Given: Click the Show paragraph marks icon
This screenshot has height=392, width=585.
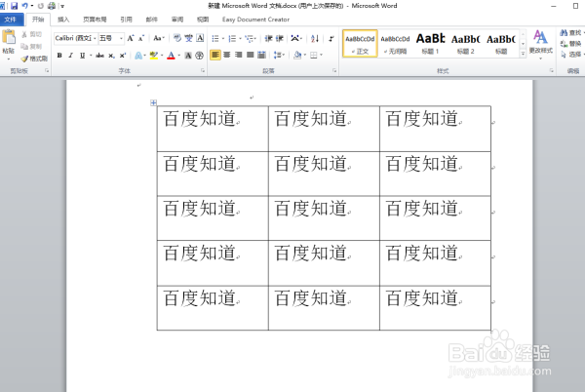Looking at the screenshot, I should pos(331,38).
